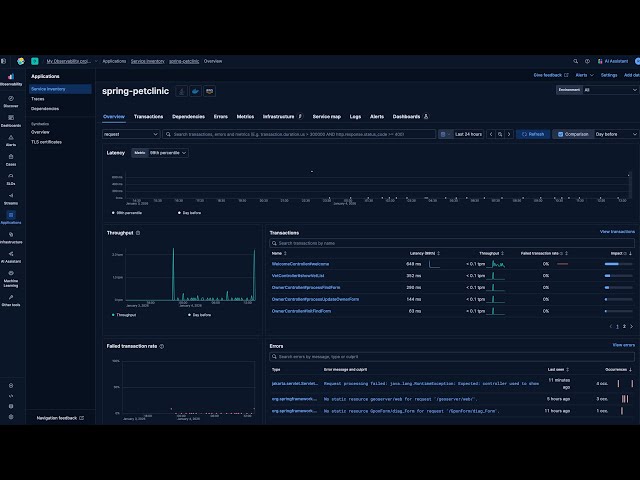This screenshot has width=640, height=480.
Task: Open the help icon in header
Action: coord(587,61)
